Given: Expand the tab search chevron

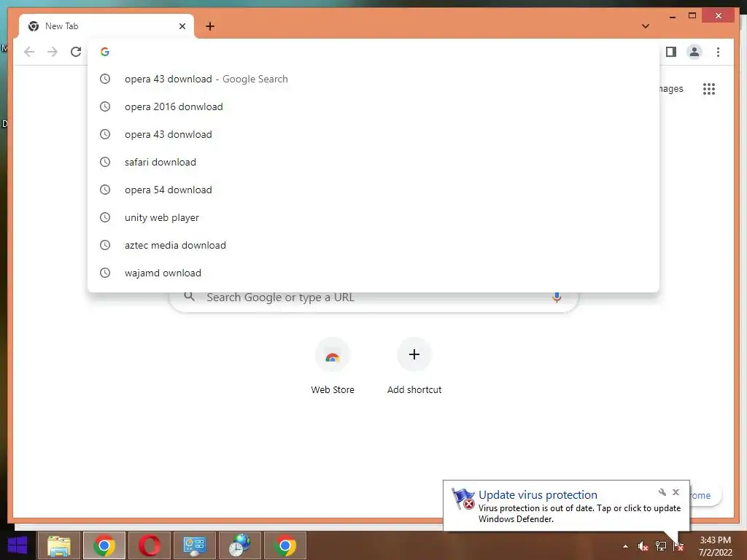Looking at the screenshot, I should pyautogui.click(x=646, y=26).
